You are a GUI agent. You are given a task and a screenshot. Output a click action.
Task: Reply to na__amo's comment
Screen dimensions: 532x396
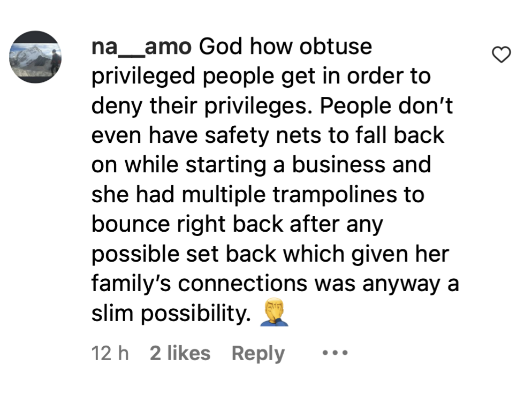257,354
